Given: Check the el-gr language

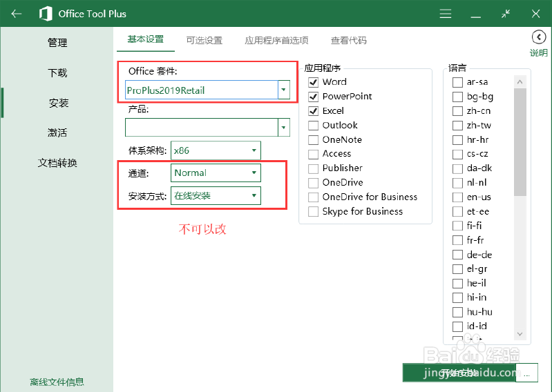Looking at the screenshot, I should (x=457, y=269).
